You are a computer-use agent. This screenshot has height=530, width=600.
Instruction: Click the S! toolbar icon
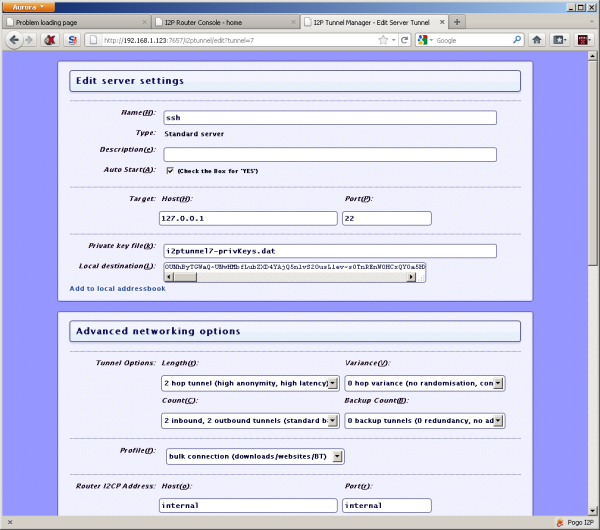[72, 40]
